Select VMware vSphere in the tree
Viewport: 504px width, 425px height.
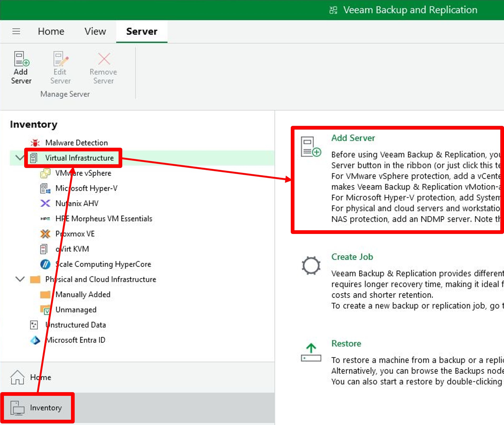tap(83, 173)
